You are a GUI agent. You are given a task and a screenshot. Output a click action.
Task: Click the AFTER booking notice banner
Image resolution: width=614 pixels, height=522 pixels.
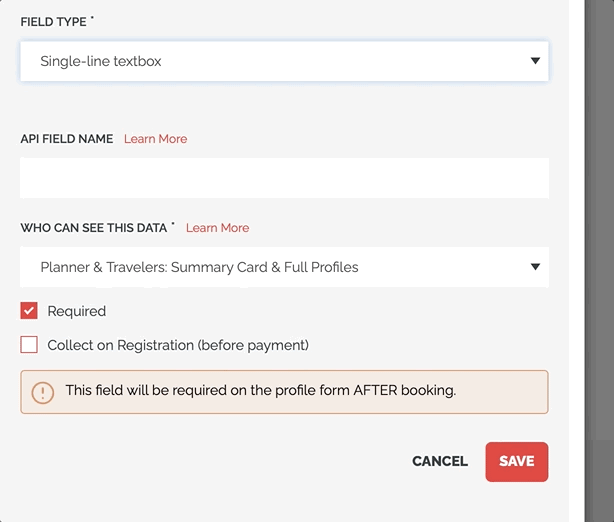pyautogui.click(x=284, y=392)
